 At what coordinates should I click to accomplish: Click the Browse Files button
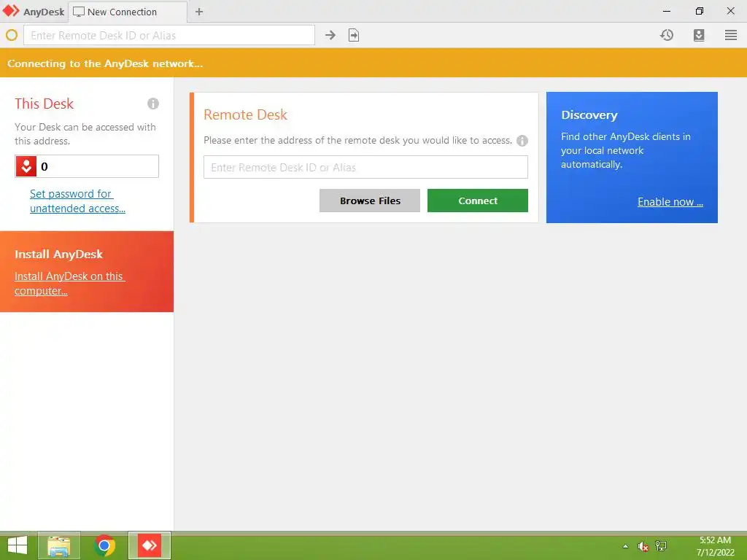(x=370, y=201)
